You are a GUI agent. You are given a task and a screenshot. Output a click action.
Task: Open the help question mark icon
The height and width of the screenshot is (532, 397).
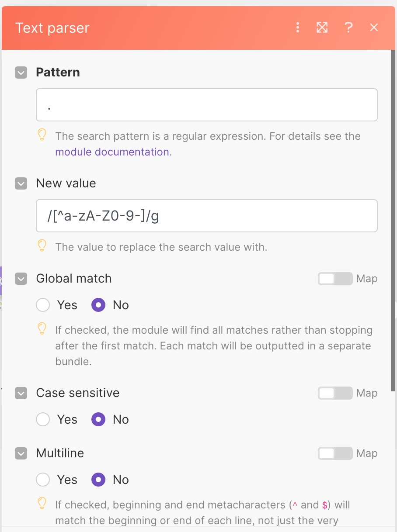[x=348, y=28]
